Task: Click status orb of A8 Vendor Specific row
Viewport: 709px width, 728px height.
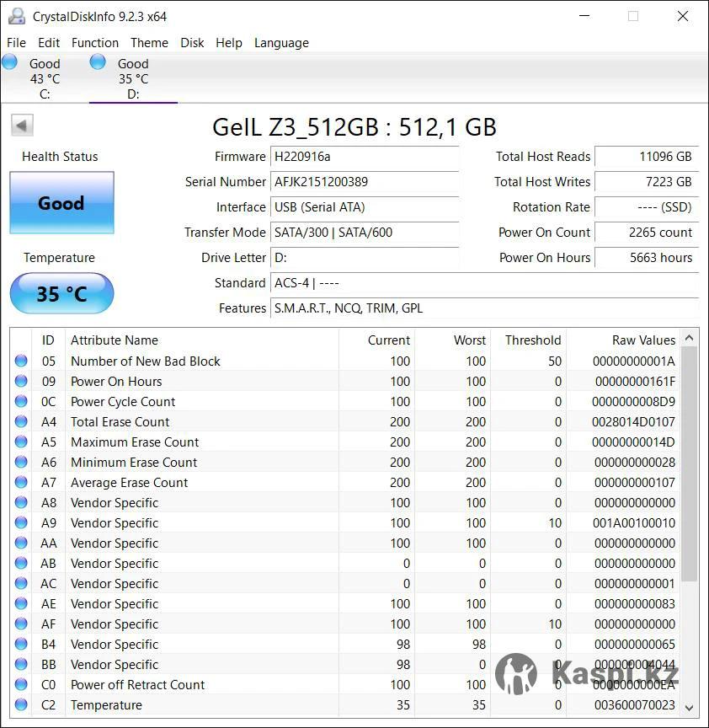Action: tap(21, 502)
